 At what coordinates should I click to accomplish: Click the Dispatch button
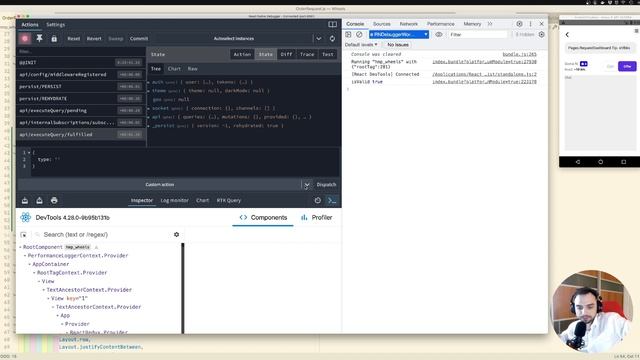coord(327,185)
